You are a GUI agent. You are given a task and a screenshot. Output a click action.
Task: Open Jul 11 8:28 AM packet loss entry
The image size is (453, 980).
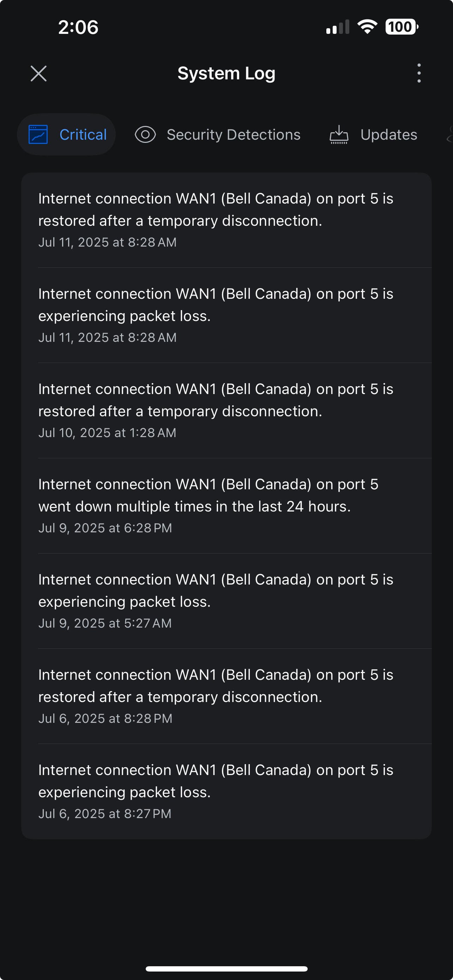tap(226, 315)
